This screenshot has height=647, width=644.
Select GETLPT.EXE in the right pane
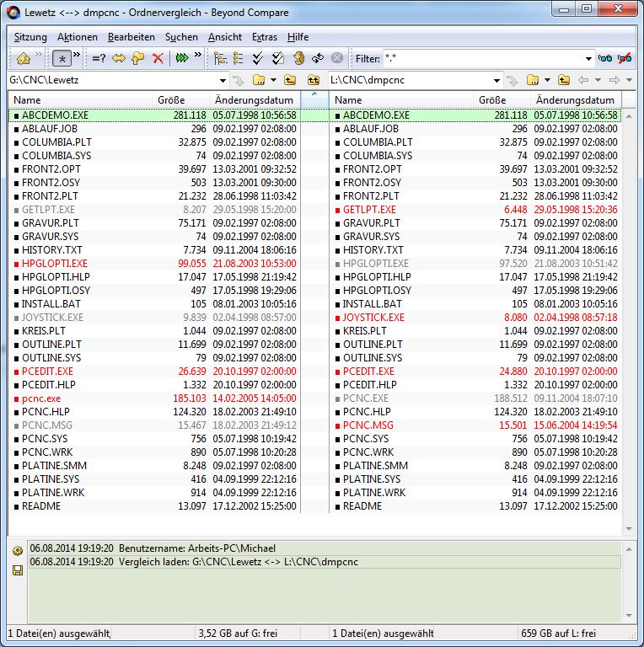475,210
